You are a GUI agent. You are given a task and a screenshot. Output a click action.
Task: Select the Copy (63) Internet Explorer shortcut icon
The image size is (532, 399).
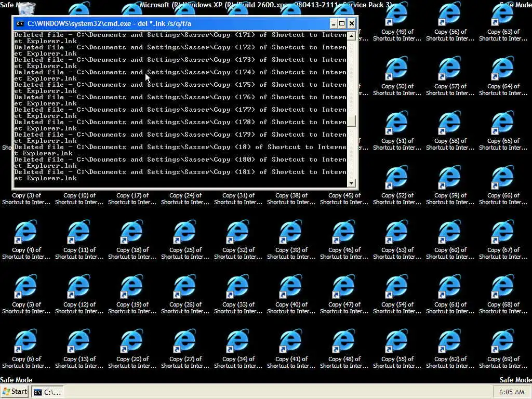pos(503,14)
